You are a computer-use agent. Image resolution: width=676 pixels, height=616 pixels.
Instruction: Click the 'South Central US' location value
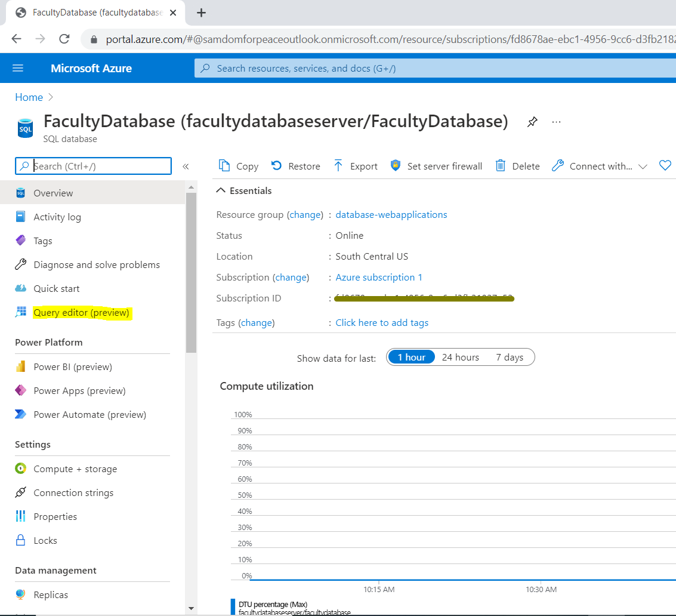pos(372,257)
